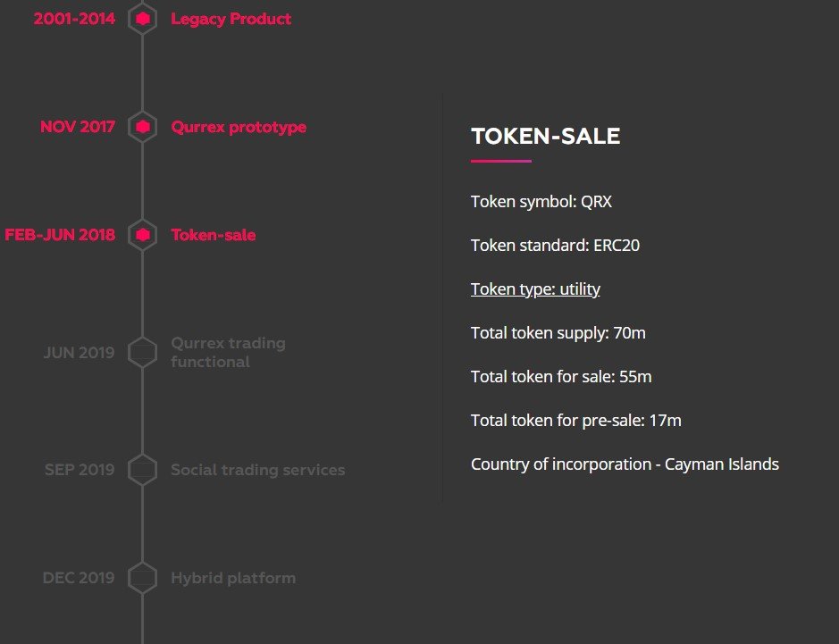Click the Legacy Product hexagon marker
The image size is (839, 644).
coord(142,20)
